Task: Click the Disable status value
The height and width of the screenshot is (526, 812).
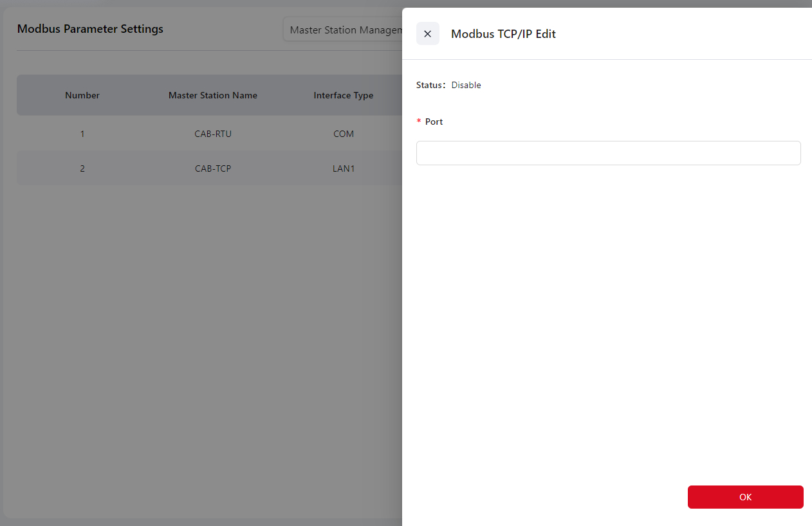Action: (x=466, y=85)
